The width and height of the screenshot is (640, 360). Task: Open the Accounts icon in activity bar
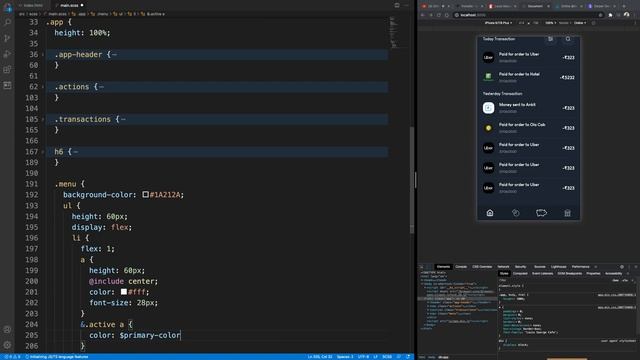[7, 329]
